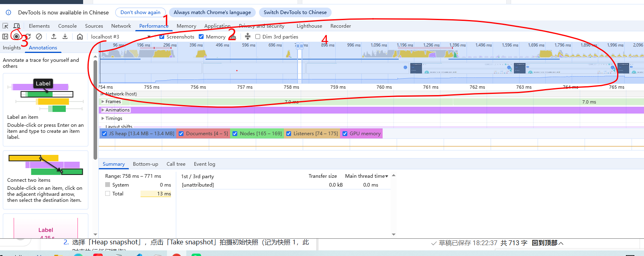Open the Event log tab
Screen dimensions: 644x256
pos(204,164)
